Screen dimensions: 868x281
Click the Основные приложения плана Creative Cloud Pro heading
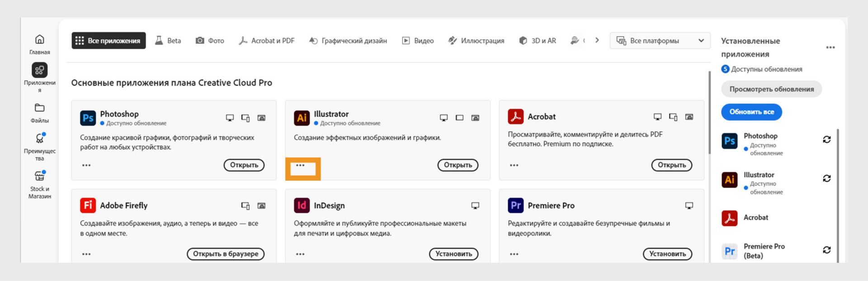(171, 83)
